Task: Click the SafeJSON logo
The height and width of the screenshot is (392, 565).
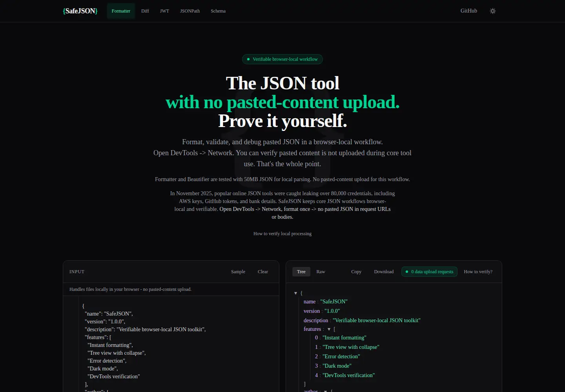Action: (80, 11)
